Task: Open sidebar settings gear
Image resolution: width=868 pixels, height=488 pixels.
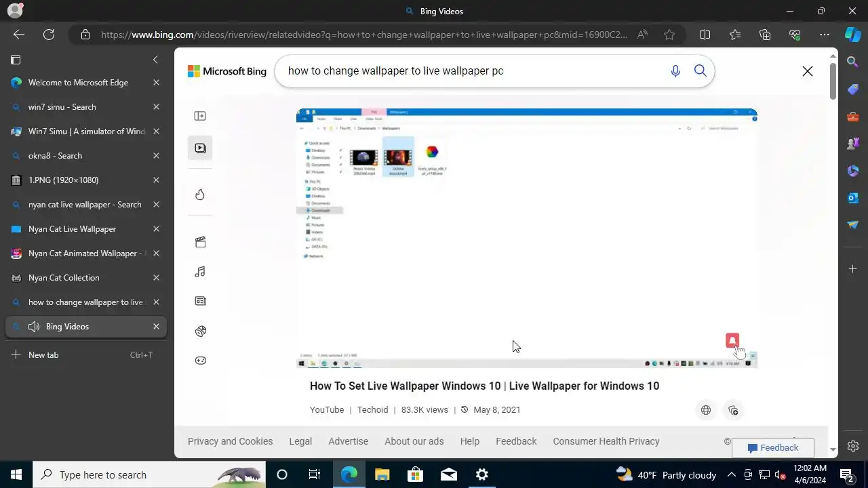Action: pyautogui.click(x=853, y=446)
